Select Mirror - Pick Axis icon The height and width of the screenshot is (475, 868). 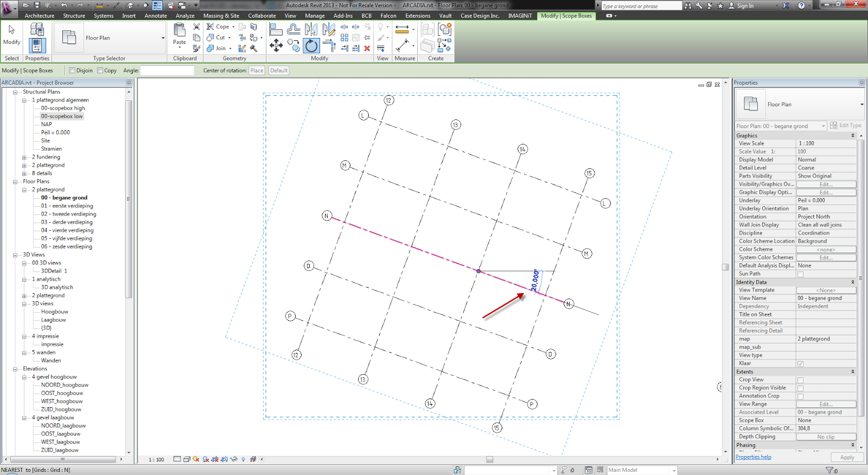click(311, 29)
